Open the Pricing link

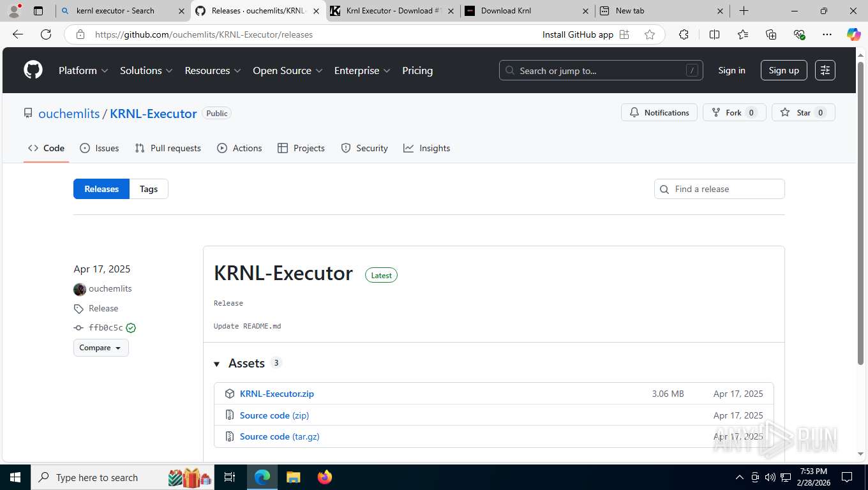click(417, 71)
